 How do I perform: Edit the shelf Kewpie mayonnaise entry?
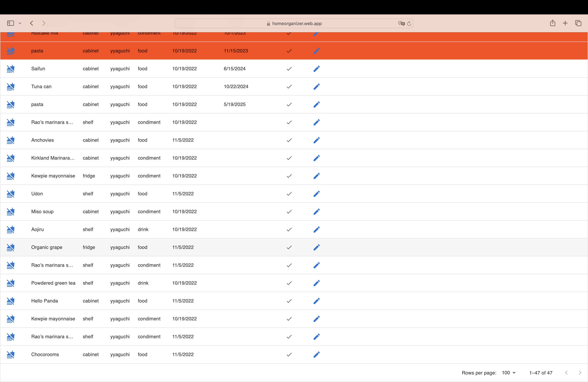317,319
